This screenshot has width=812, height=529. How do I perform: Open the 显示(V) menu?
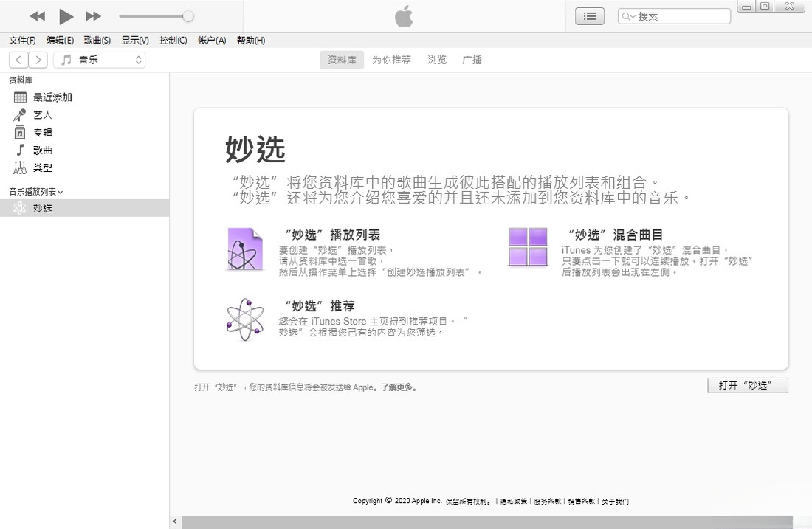[x=135, y=41]
